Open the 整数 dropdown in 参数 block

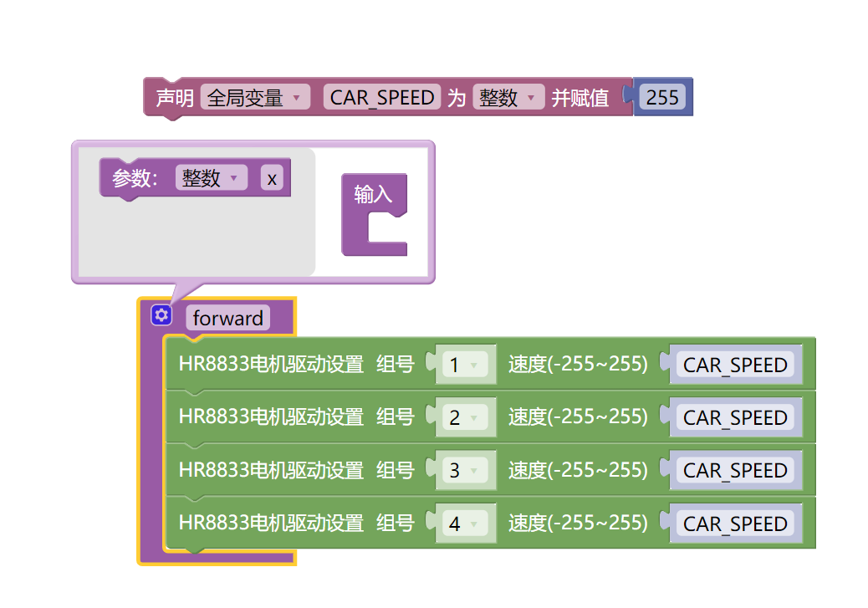(211, 178)
